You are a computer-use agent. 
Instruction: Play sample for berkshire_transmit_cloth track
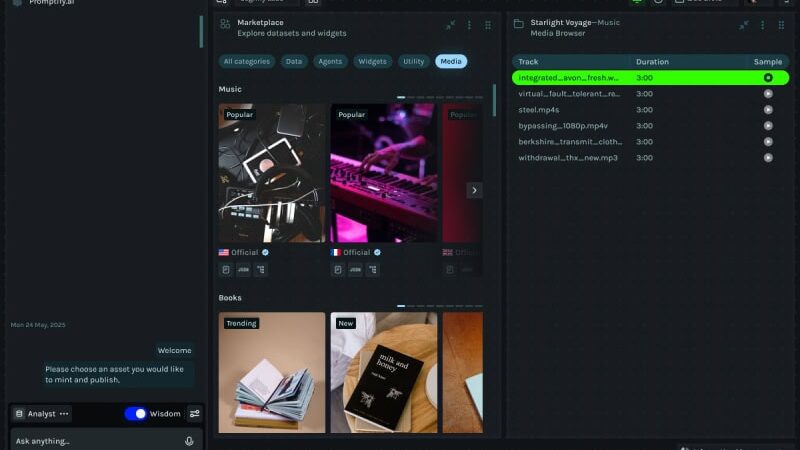tap(768, 142)
